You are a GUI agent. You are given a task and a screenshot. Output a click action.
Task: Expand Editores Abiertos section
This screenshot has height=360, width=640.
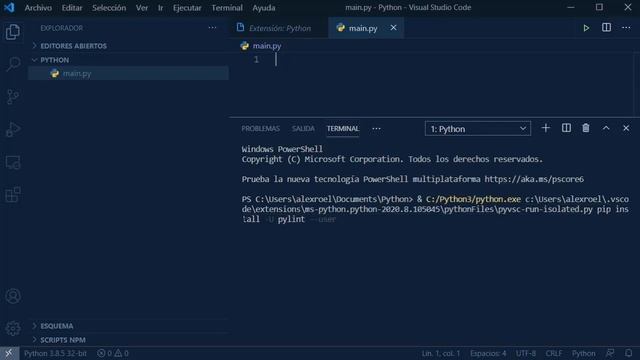point(129,46)
